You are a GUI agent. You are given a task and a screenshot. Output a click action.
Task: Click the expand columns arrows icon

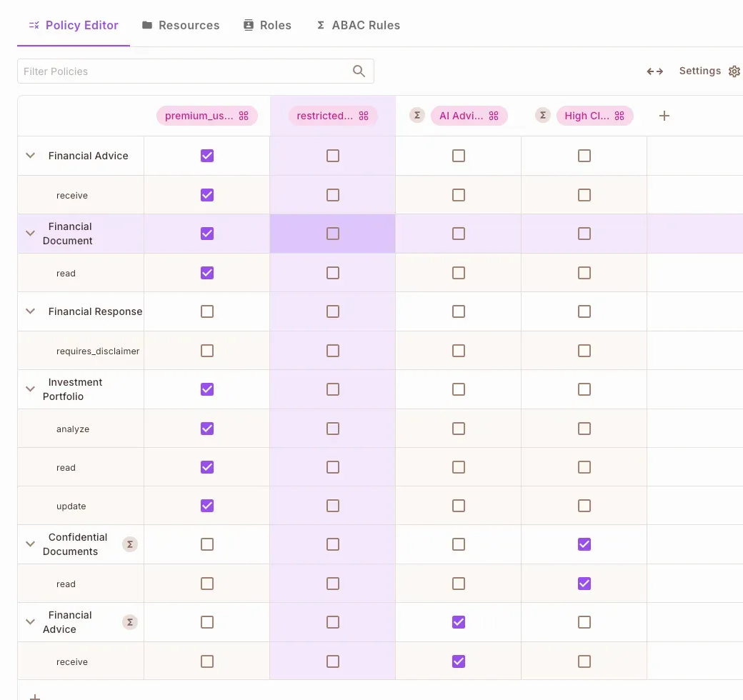pyautogui.click(x=655, y=71)
